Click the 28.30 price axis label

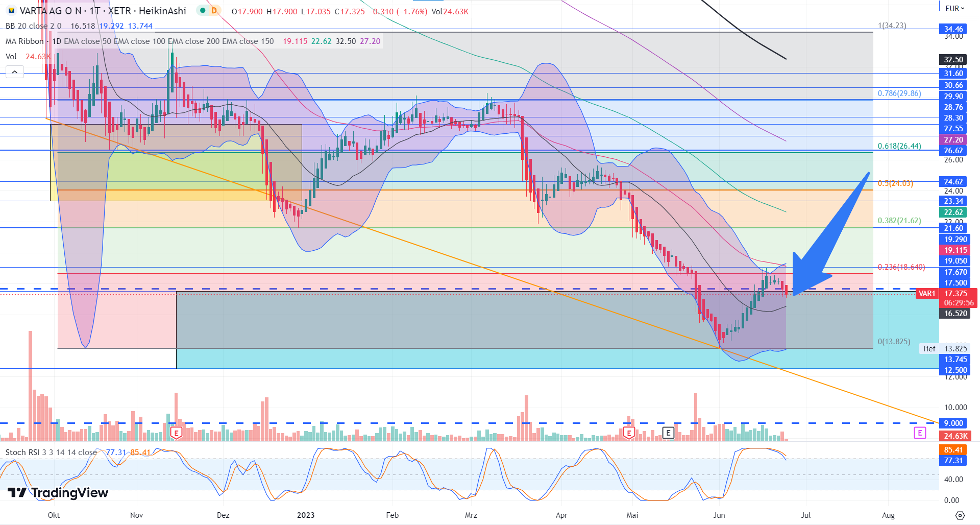953,118
